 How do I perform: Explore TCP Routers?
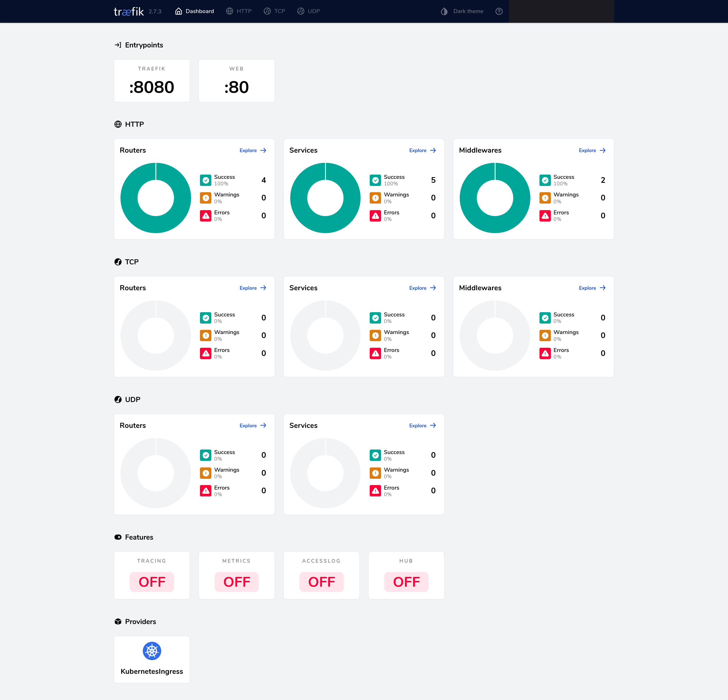pyautogui.click(x=253, y=288)
